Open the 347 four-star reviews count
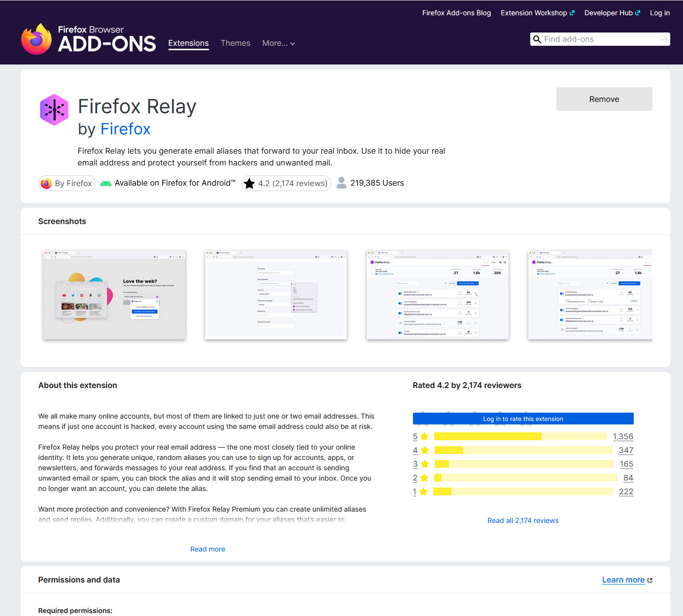The width and height of the screenshot is (683, 616). [x=626, y=451]
